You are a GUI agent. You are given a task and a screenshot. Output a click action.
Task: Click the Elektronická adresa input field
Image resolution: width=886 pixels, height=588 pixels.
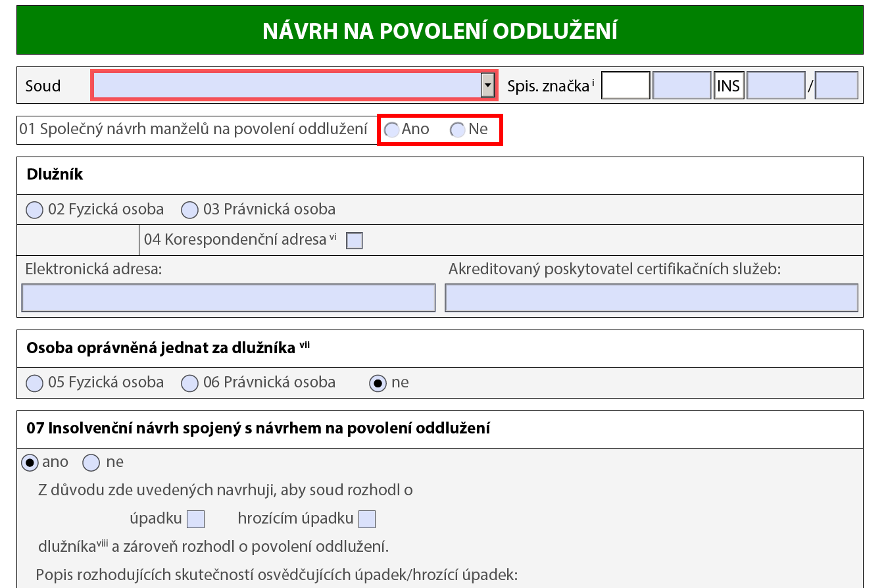(x=228, y=297)
